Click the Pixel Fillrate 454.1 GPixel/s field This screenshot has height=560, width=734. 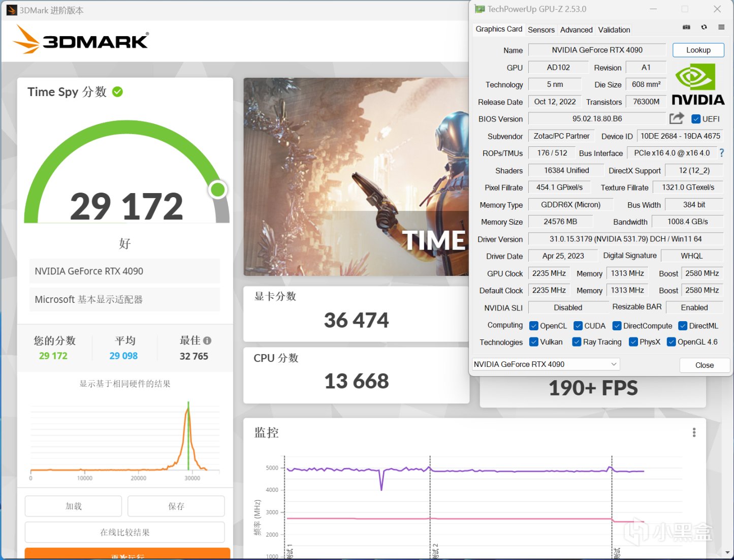[559, 187]
